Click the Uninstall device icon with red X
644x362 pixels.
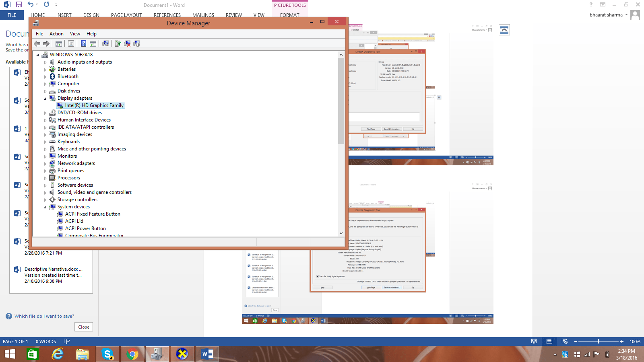coord(127,43)
